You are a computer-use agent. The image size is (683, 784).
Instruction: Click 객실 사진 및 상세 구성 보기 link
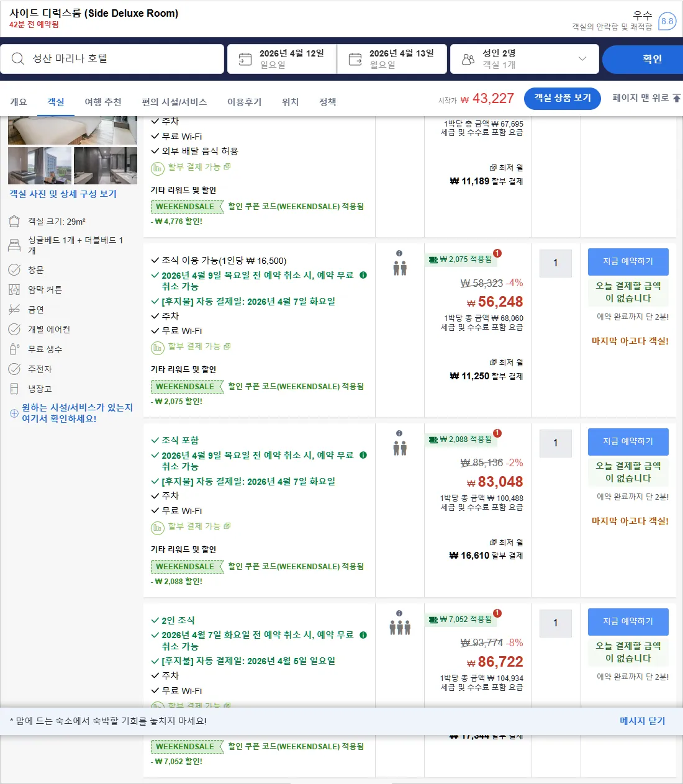63,194
